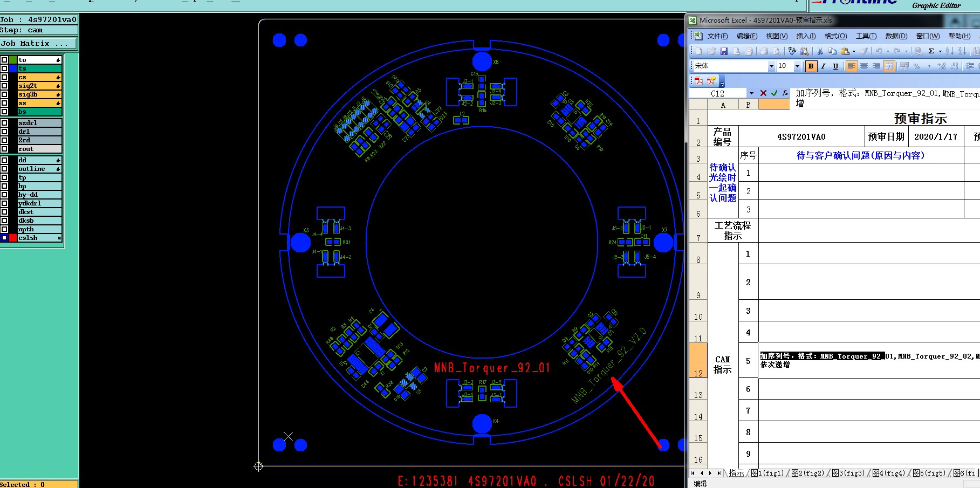Open the 文件(F) menu in Excel
Viewport: 980px width, 488px height.
[717, 36]
